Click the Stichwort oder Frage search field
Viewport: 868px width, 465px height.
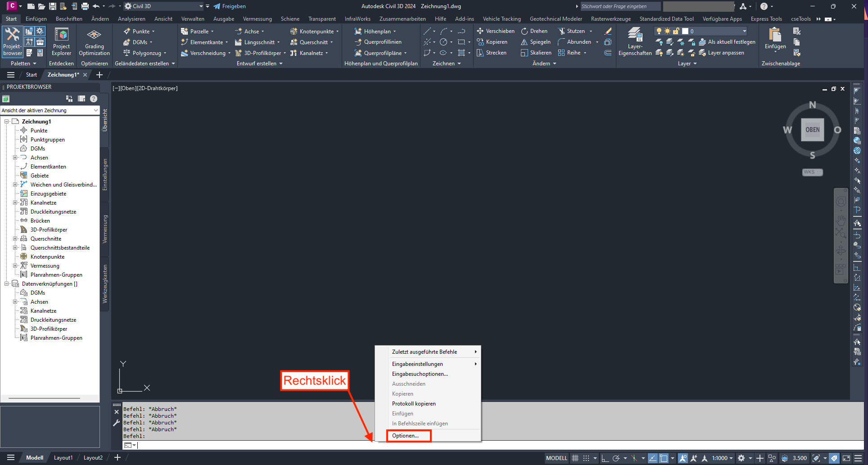[620, 6]
